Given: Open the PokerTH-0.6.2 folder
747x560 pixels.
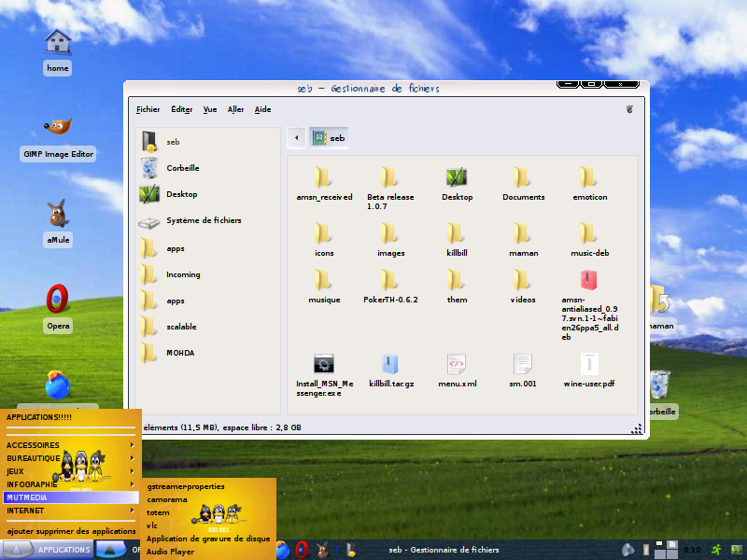Looking at the screenshot, I should pyautogui.click(x=390, y=287).
